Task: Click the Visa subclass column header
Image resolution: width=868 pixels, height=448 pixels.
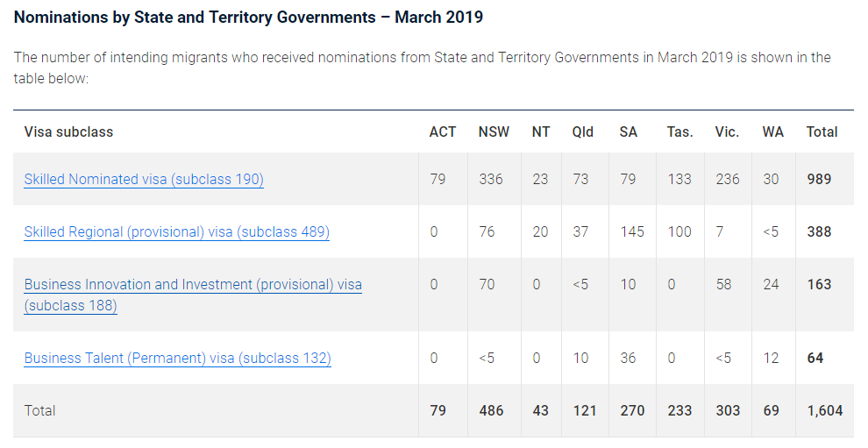Action: tap(68, 132)
